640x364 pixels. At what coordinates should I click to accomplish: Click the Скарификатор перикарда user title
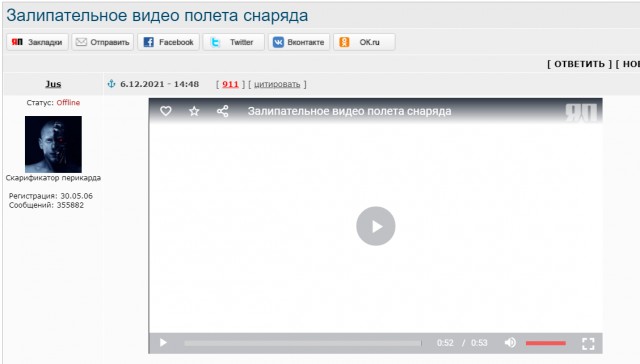tap(53, 178)
